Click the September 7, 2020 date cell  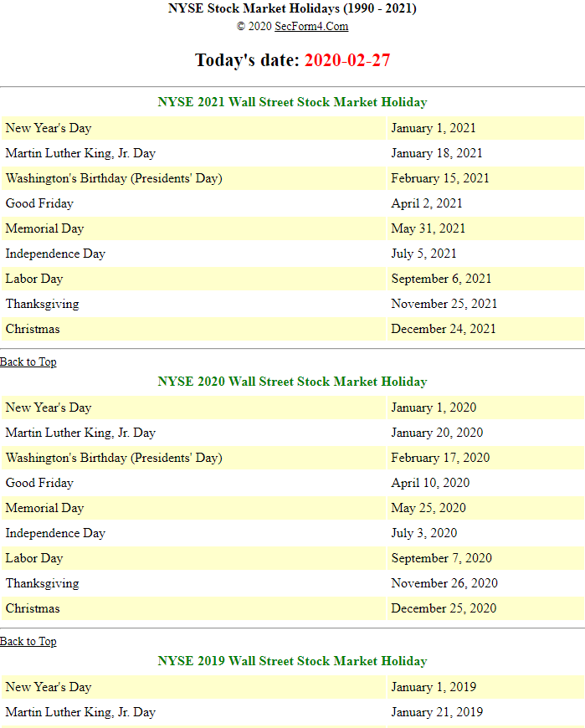(442, 558)
